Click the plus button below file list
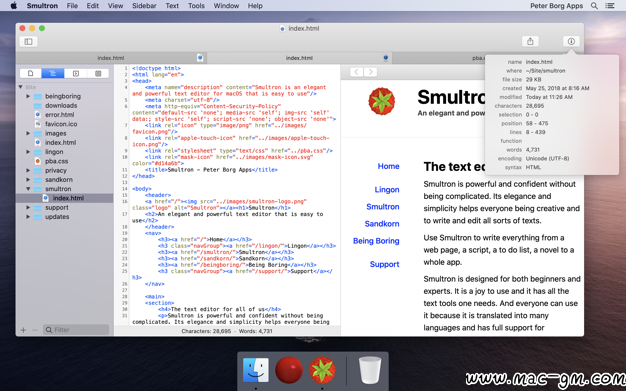This screenshot has height=391, width=626. (x=23, y=330)
